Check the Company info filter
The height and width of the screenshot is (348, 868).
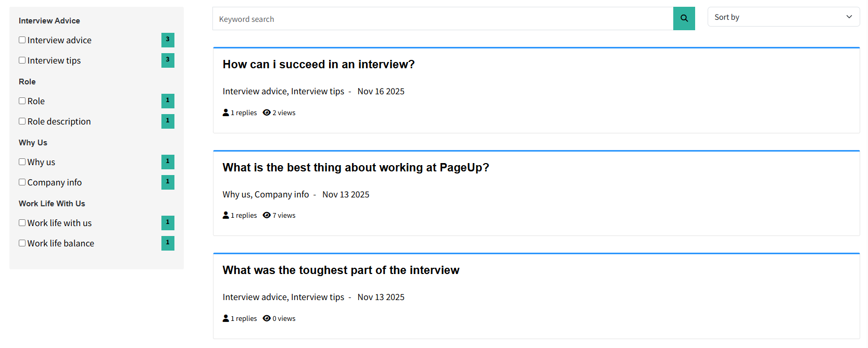coord(22,182)
